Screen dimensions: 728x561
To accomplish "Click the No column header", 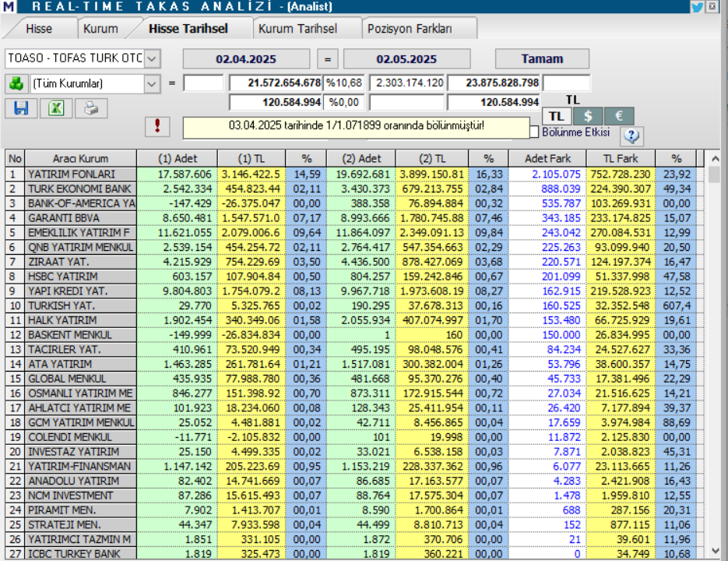I will coord(15,158).
